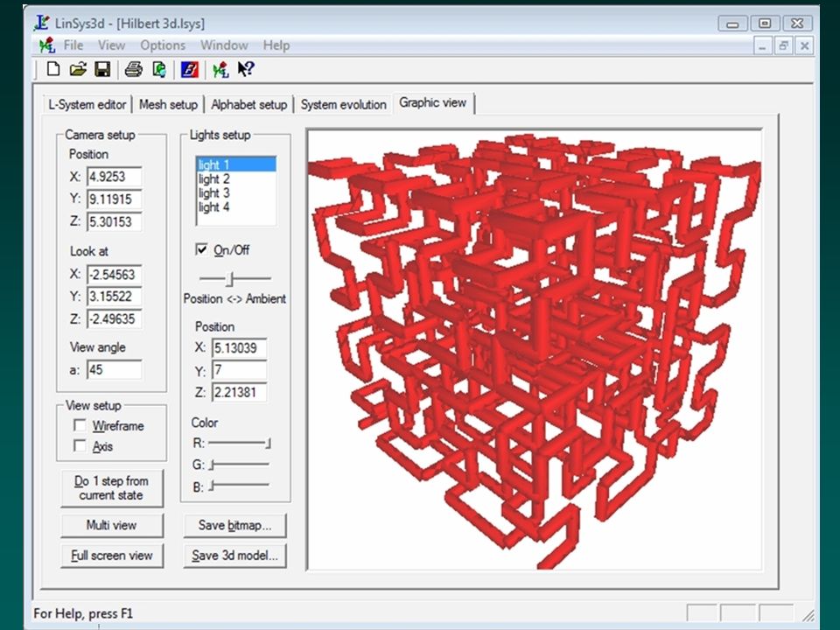Click camera Position X field 4.9253
This screenshot has width=840, height=630.
coord(114,177)
